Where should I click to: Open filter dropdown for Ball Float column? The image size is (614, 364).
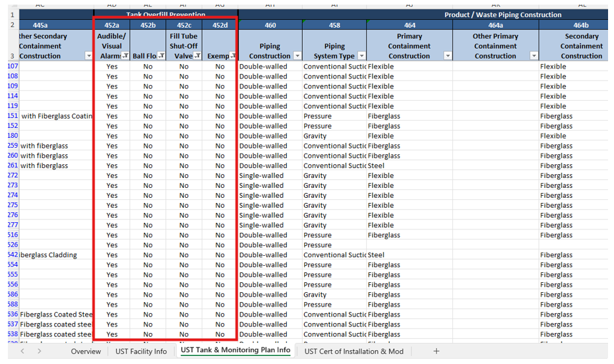162,56
